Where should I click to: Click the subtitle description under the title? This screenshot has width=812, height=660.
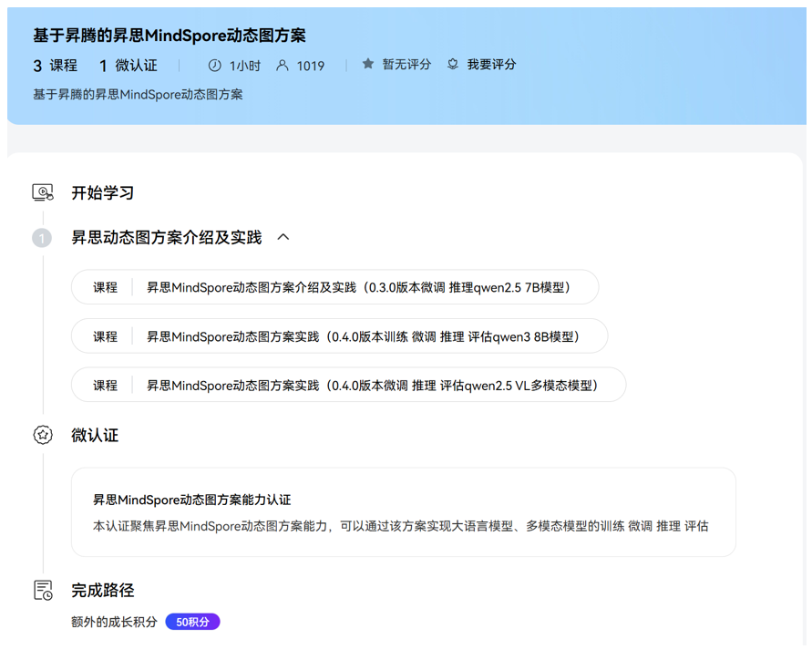tap(138, 94)
